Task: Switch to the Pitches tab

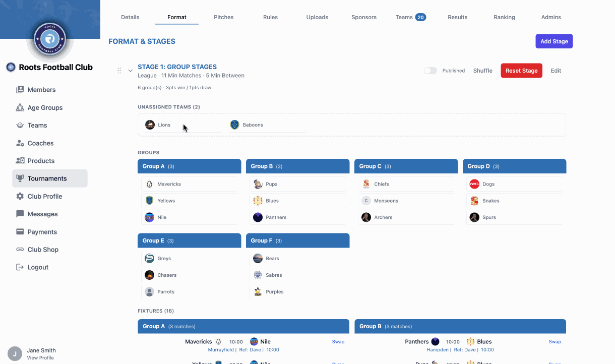Action: coord(223,17)
